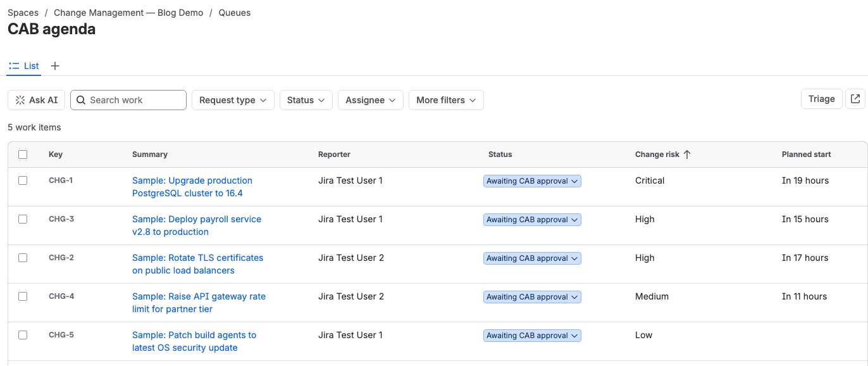Open CHG-4 status dropdown

532,297
